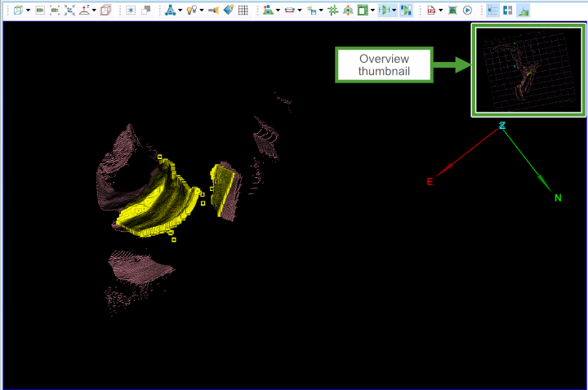Click the overview thumbnail of the scene
This screenshot has height=390, width=588.
(528, 69)
